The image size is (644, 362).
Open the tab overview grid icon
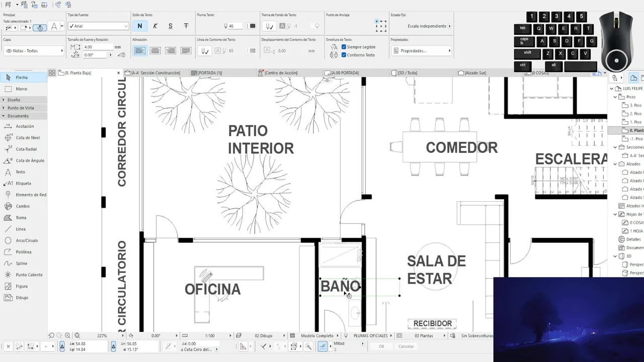(x=52, y=73)
